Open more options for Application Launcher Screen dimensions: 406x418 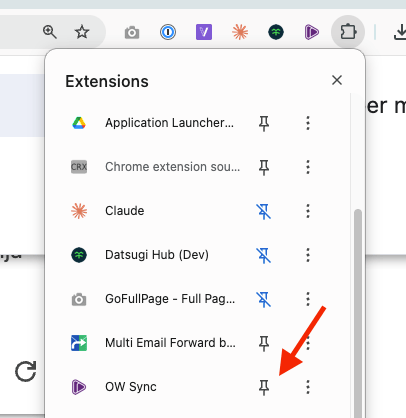308,123
